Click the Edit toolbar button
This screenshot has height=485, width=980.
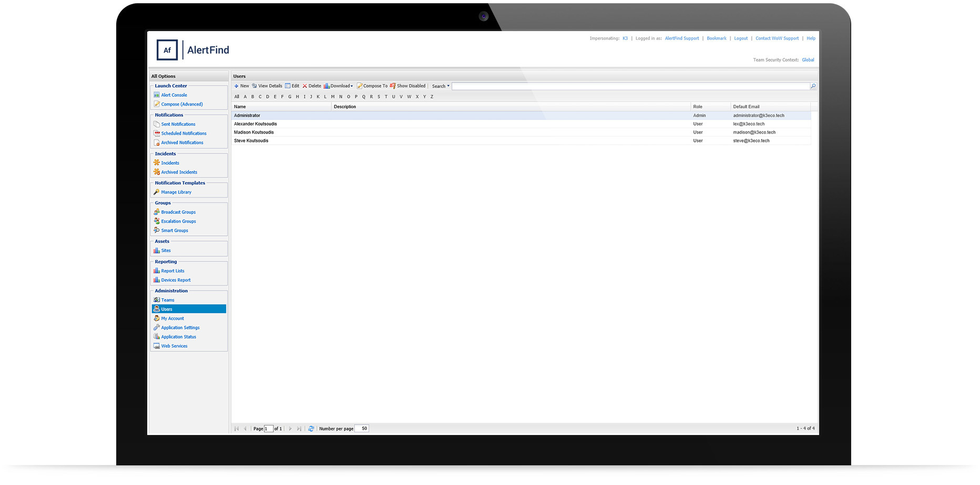(292, 86)
